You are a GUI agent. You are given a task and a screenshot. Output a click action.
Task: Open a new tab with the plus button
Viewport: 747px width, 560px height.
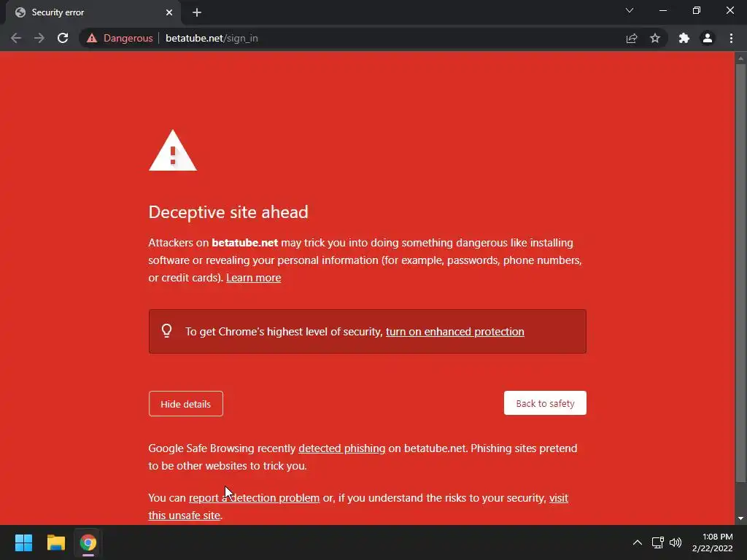[x=197, y=12]
